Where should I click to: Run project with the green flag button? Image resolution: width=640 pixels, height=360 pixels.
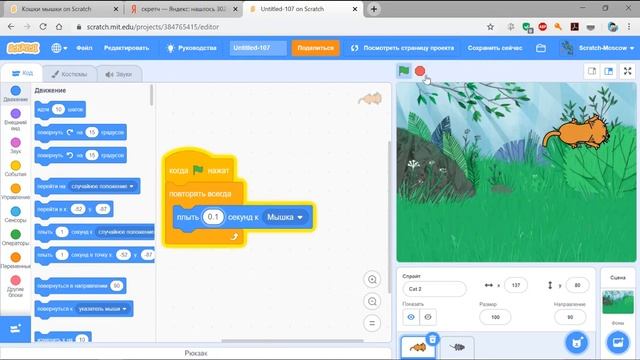tap(404, 71)
